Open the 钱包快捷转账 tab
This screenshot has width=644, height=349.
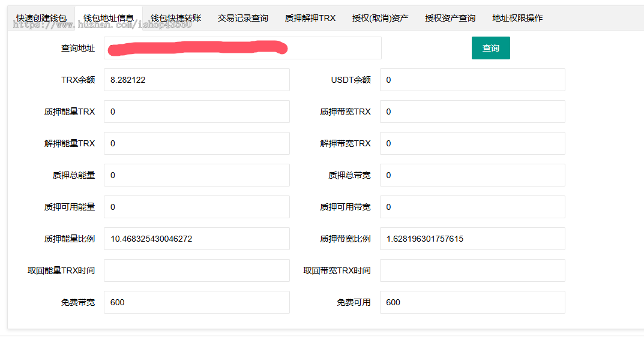(176, 18)
